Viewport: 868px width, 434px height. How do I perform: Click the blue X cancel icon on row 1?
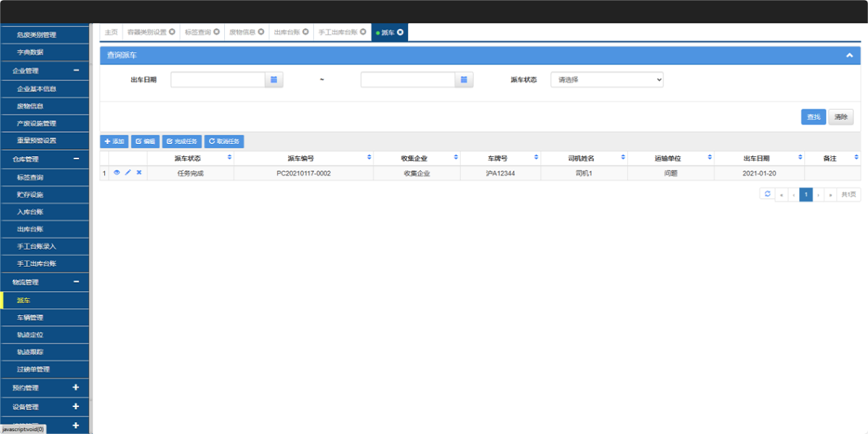tap(139, 173)
